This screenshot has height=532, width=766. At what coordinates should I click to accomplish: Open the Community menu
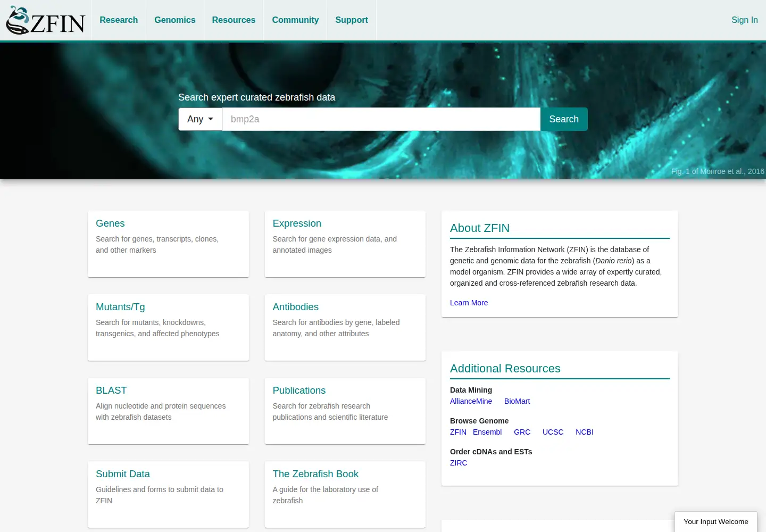pyautogui.click(x=295, y=20)
